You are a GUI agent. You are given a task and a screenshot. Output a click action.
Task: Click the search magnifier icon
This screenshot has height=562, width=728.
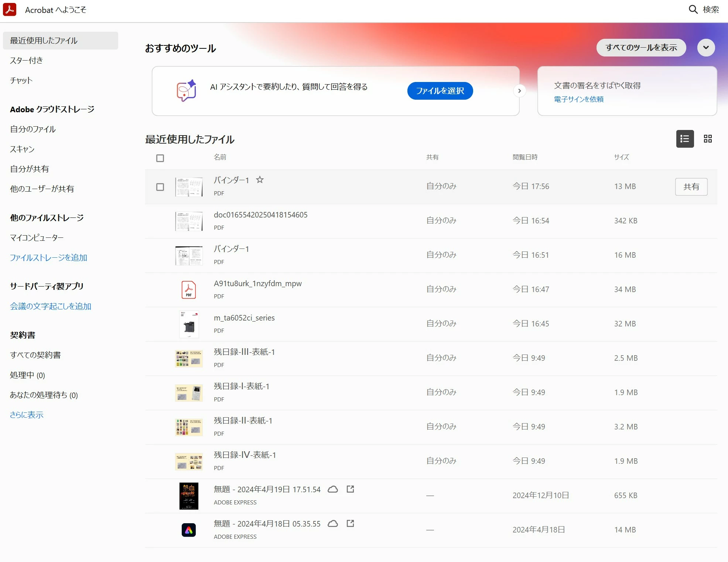(693, 10)
